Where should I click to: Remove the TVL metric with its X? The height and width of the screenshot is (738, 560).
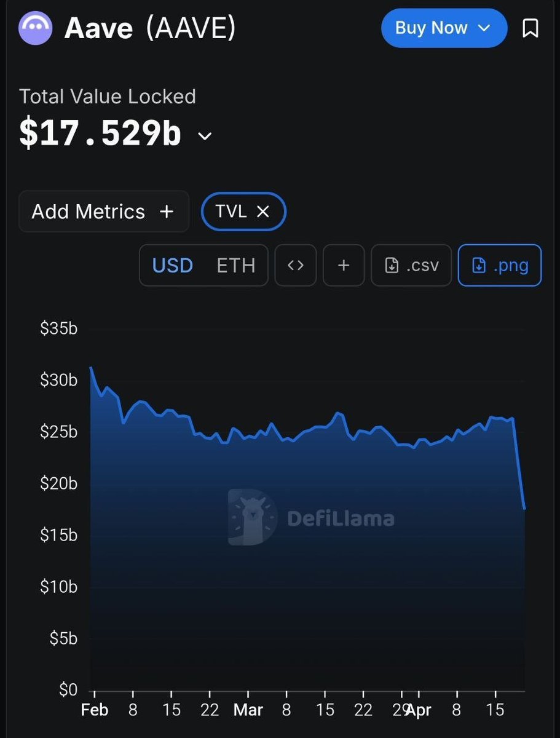(263, 212)
